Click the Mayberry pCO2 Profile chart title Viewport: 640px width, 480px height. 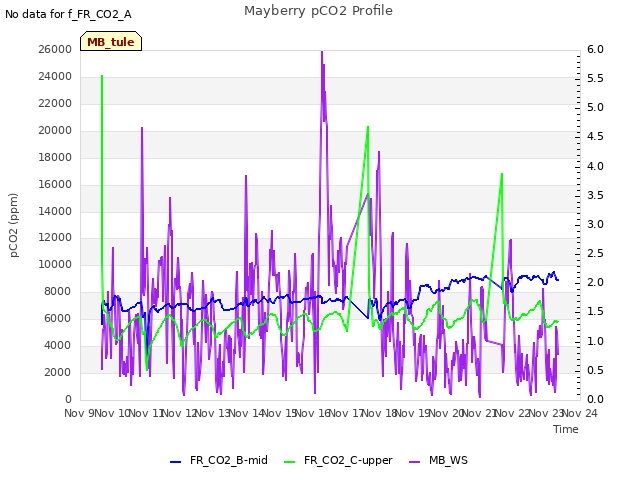[318, 11]
